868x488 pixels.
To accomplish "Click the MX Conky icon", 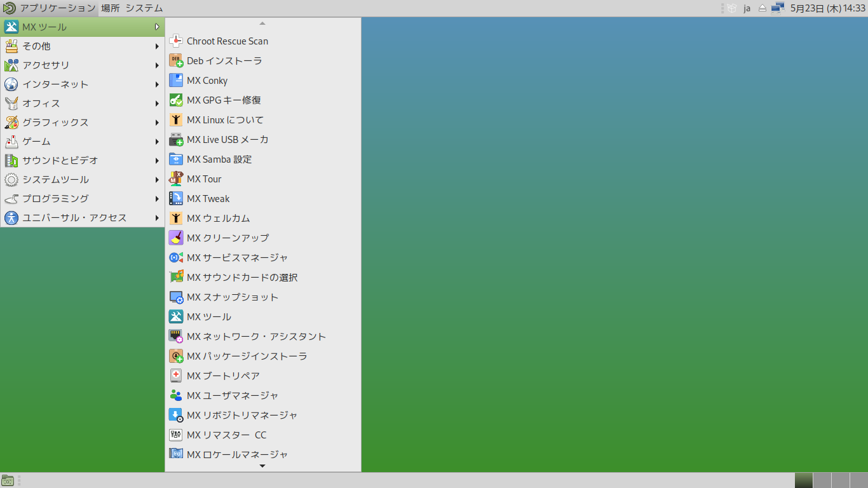I will click(176, 81).
